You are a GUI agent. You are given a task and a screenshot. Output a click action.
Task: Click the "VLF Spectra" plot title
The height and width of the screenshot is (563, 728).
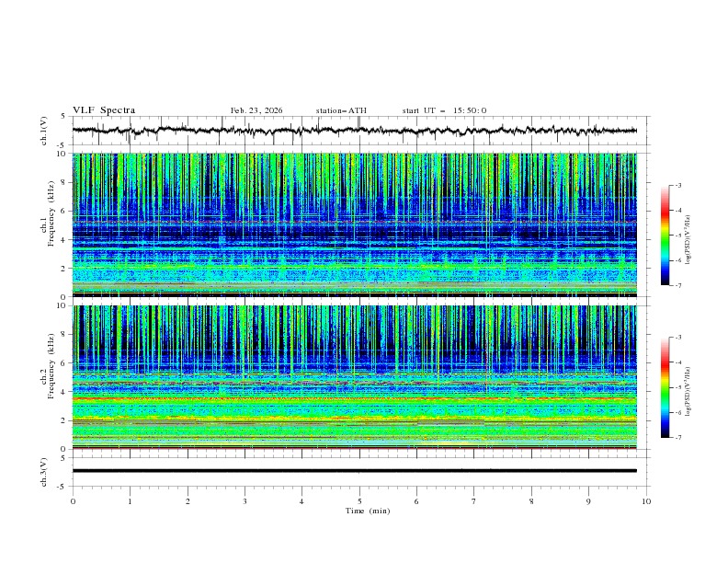point(104,110)
